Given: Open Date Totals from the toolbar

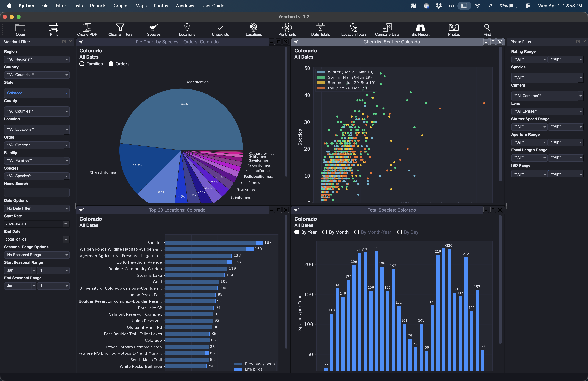Looking at the screenshot, I should click(320, 28).
